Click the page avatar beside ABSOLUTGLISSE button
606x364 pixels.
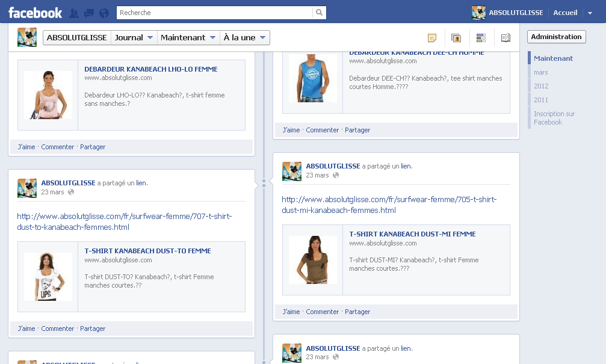pyautogui.click(x=27, y=37)
